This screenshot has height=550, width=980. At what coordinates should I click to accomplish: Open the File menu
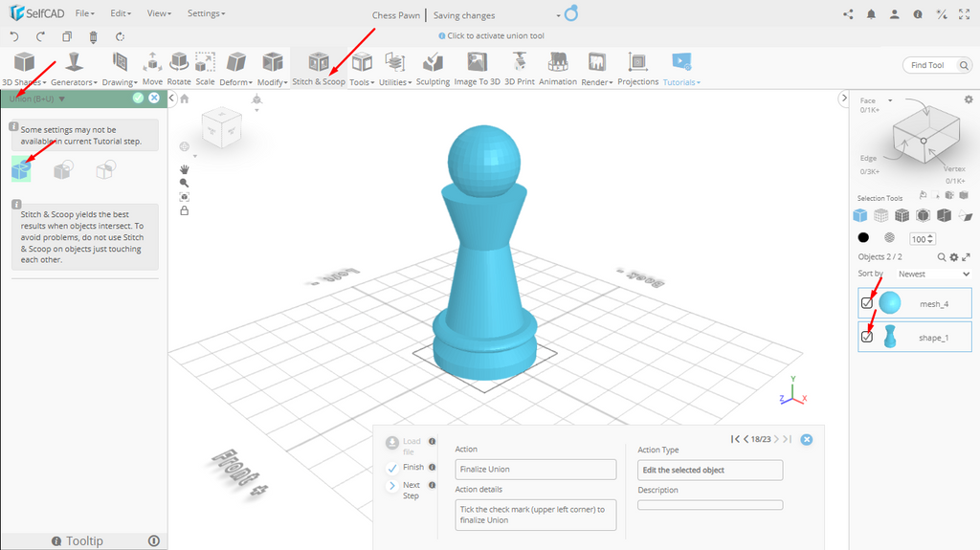tap(84, 13)
